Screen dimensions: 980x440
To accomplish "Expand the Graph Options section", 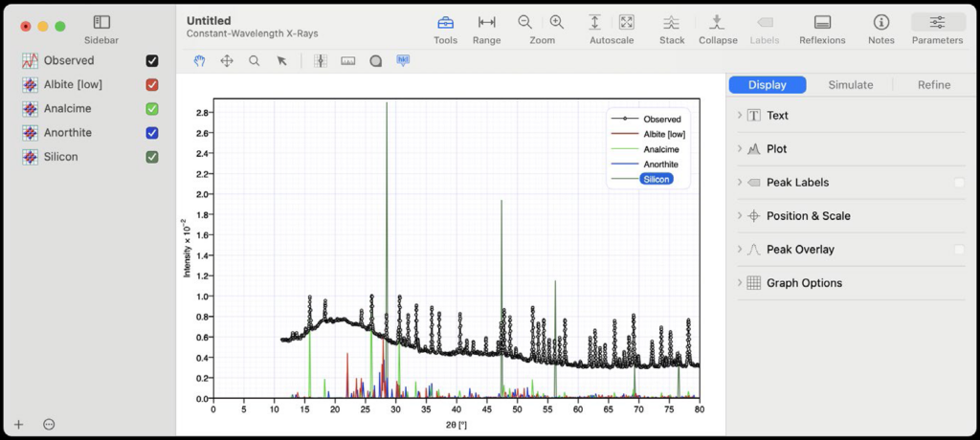I will pos(740,283).
